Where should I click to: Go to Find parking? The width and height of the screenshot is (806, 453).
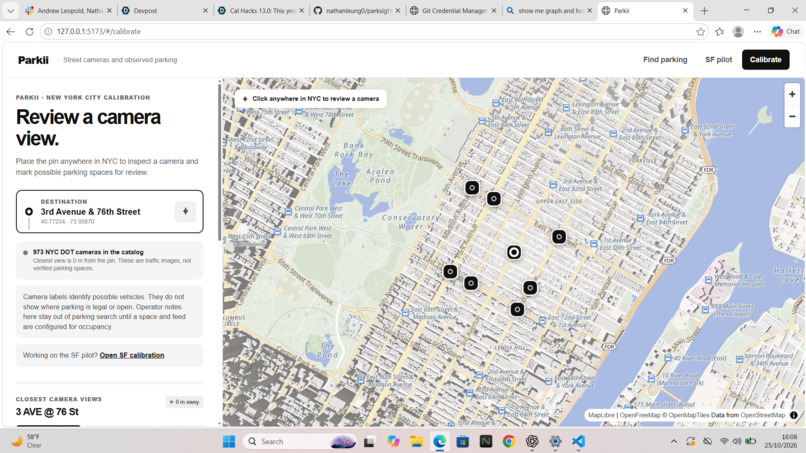coord(665,60)
